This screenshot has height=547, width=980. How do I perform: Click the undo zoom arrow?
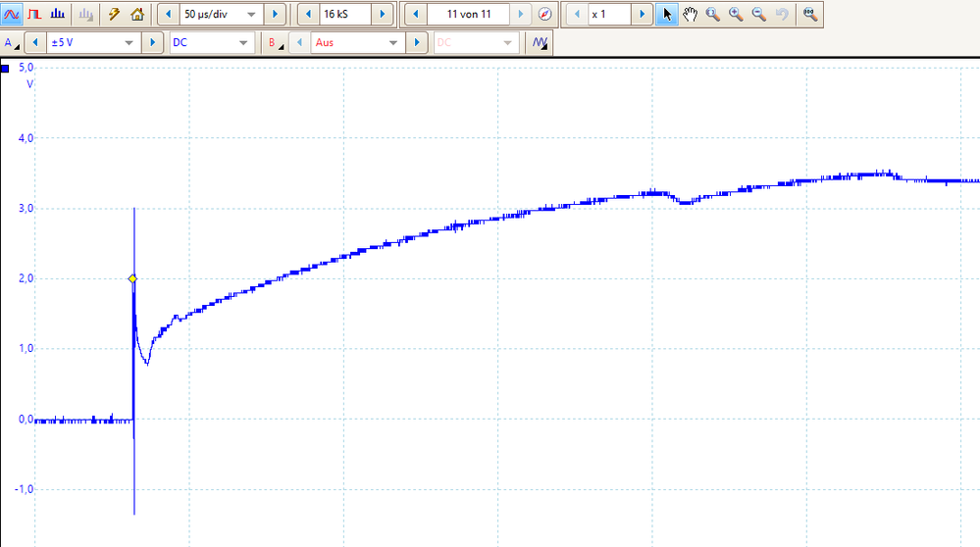782,14
